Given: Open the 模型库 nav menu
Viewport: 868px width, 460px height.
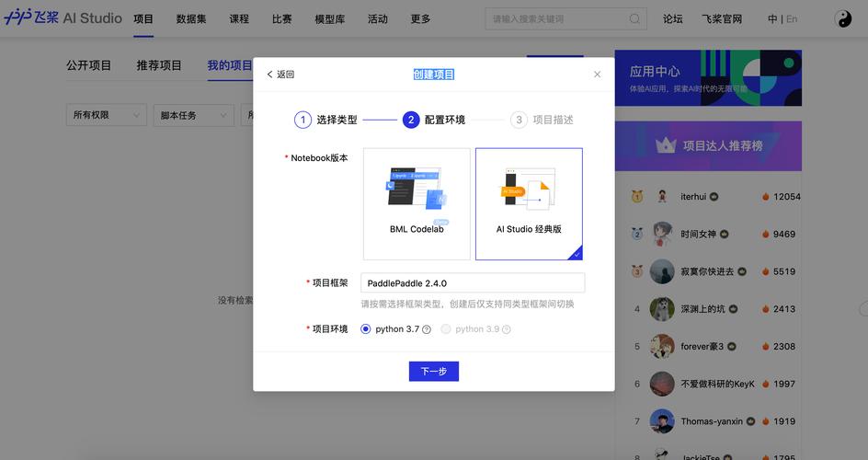Looking at the screenshot, I should (329, 18).
